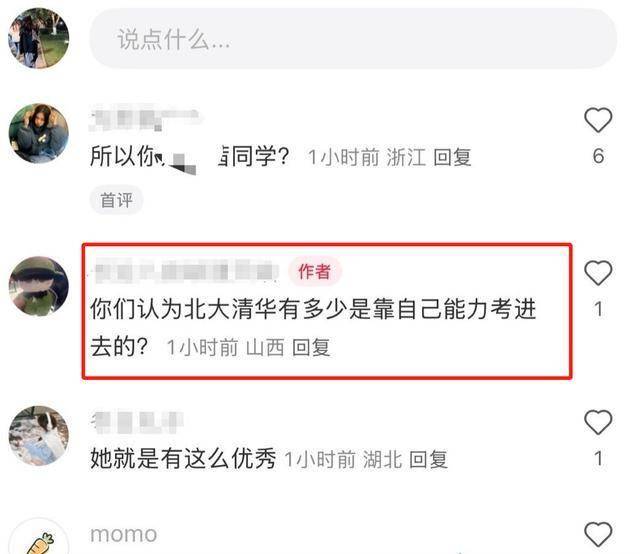The height and width of the screenshot is (554, 640).
Task: Open avatar of the 湖北 commenter
Action: point(39,436)
